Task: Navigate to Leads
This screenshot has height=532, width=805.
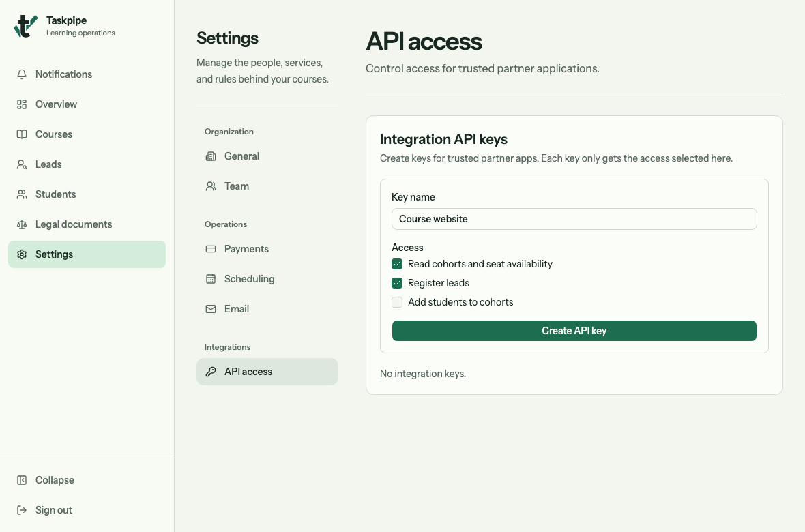Action: point(87,164)
